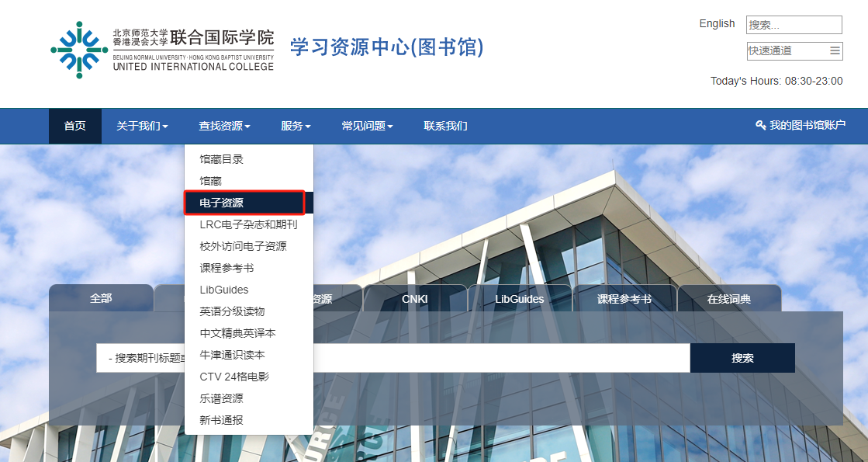Select the 课程参考书 search tab

(x=624, y=299)
